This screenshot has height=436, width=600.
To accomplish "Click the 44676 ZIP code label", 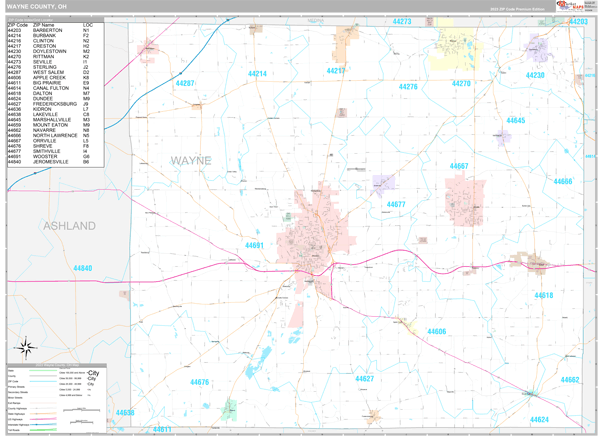I will 200,382.
